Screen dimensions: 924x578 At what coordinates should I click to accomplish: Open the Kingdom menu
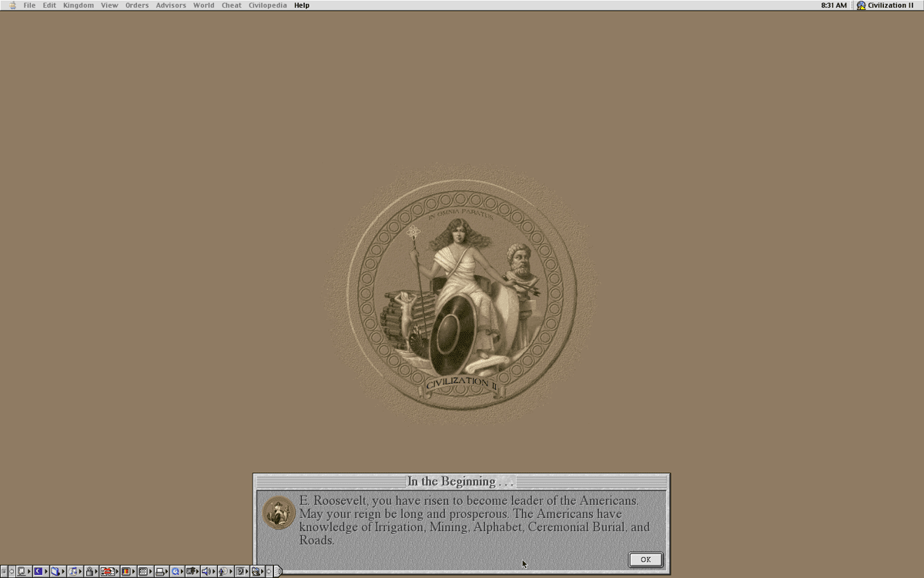tap(79, 5)
